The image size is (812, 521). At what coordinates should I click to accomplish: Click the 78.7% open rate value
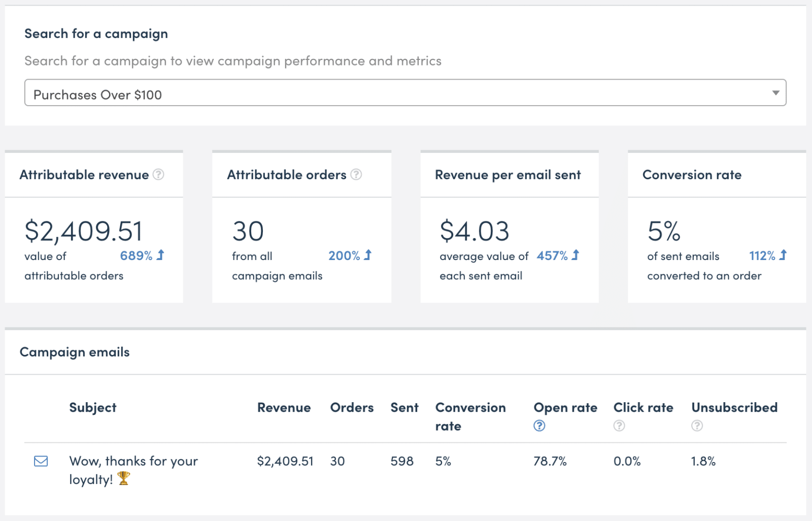click(550, 461)
